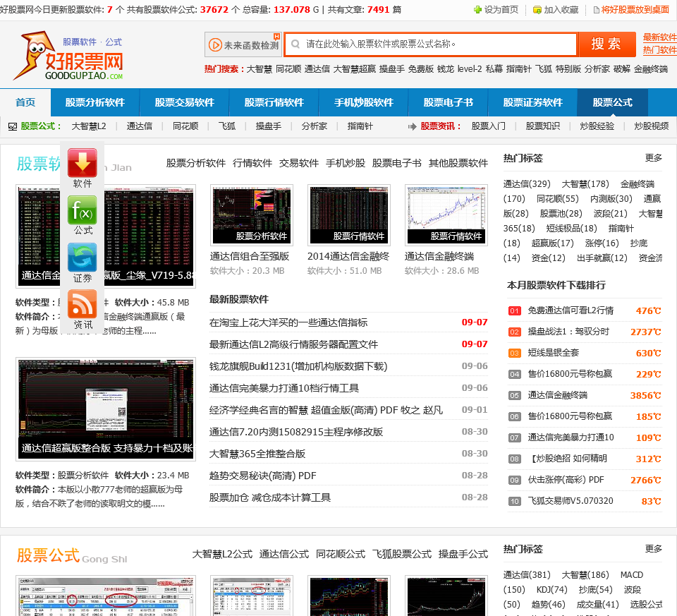Open the 手机炒股软件 nav tab
This screenshot has width=677, height=616.
(364, 102)
